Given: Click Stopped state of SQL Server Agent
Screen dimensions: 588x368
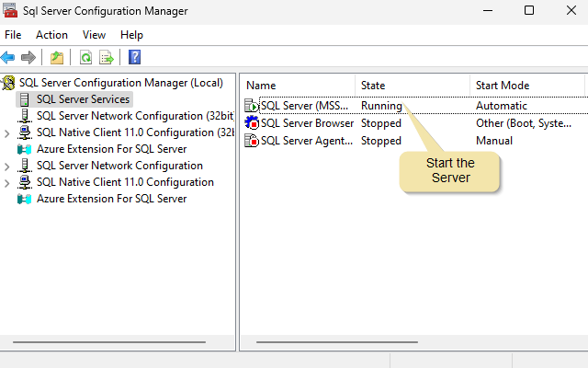Looking at the screenshot, I should pyautogui.click(x=381, y=141).
